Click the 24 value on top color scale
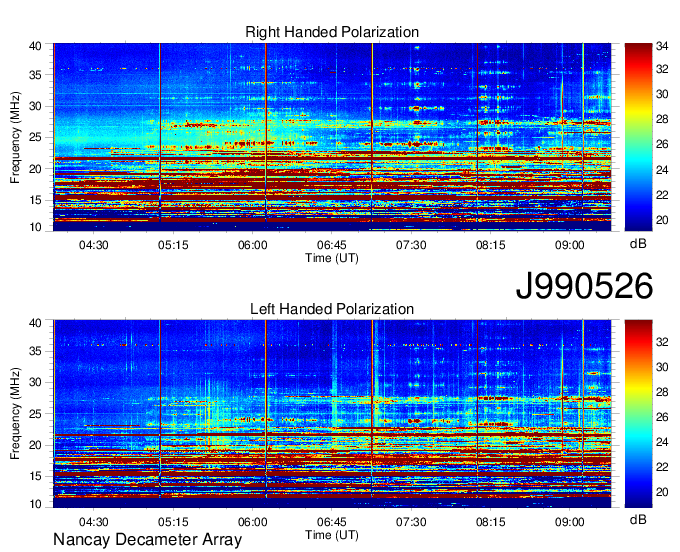 click(662, 170)
